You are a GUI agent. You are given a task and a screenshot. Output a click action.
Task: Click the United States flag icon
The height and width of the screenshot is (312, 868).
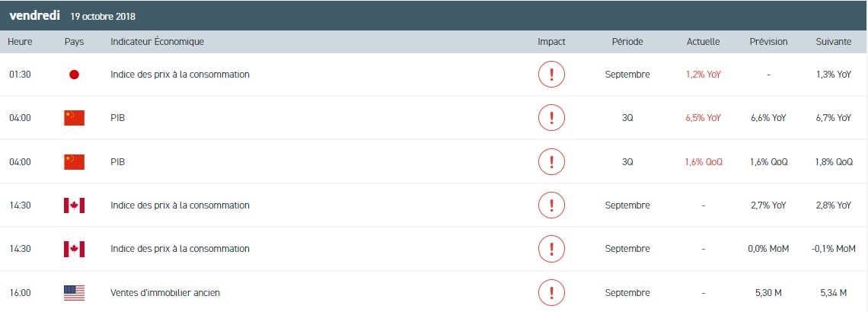[x=74, y=292]
